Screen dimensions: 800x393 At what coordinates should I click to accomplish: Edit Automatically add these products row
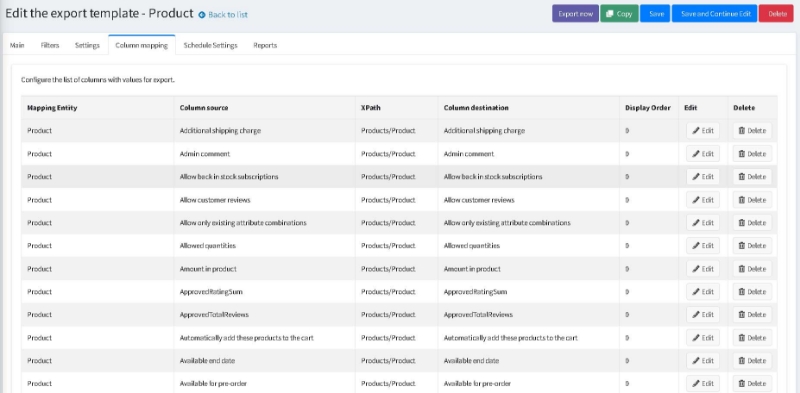[x=703, y=338]
